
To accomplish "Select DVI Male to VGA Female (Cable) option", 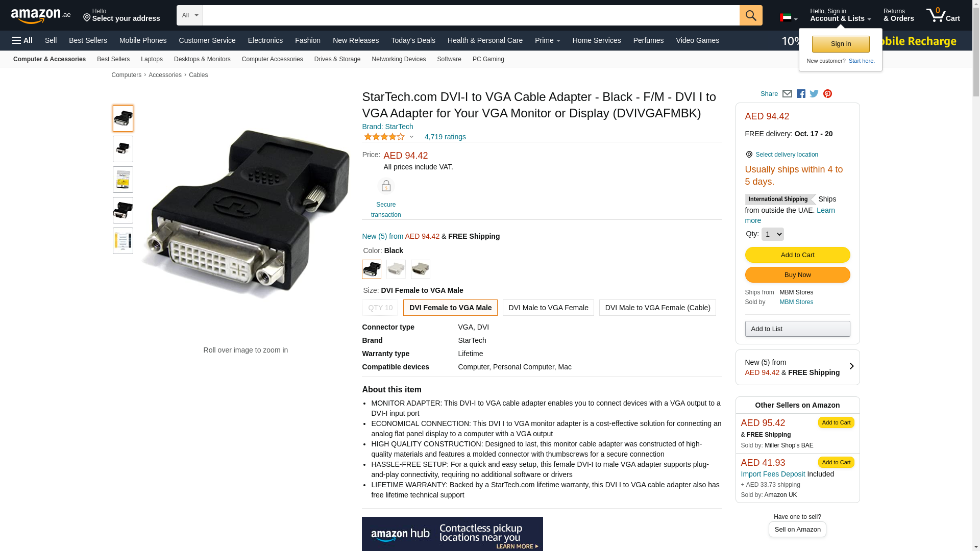I will point(657,308).
